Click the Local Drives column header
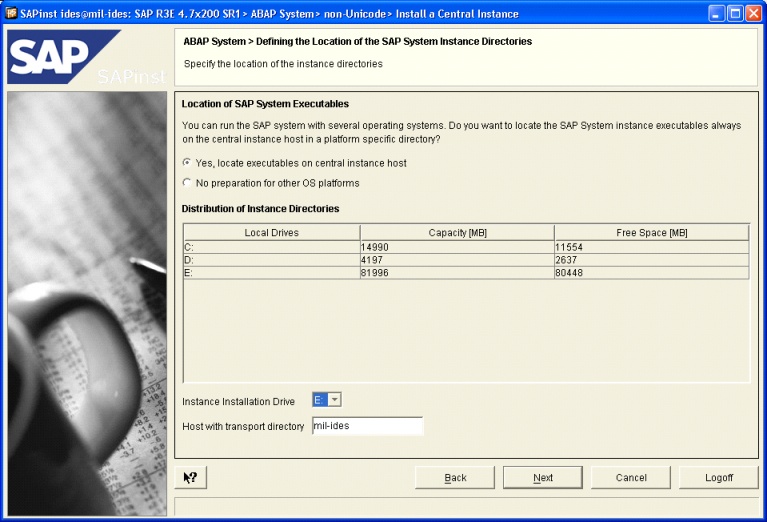Viewport: 767px width, 522px height. (271, 233)
